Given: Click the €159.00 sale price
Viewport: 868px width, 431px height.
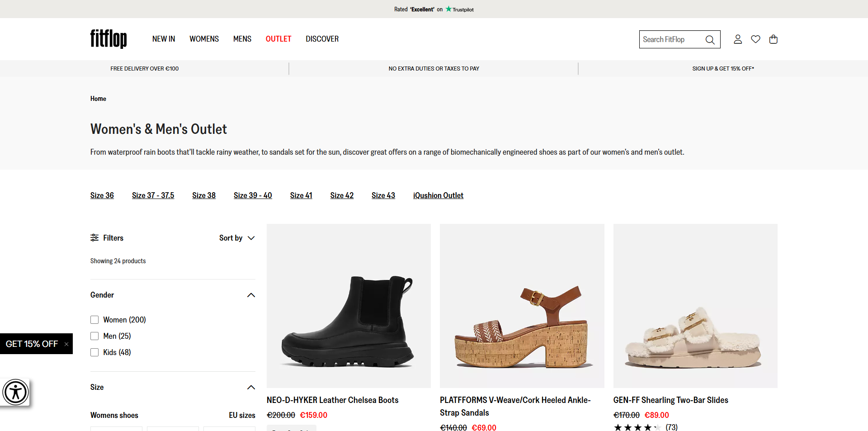Looking at the screenshot, I should 314,415.
